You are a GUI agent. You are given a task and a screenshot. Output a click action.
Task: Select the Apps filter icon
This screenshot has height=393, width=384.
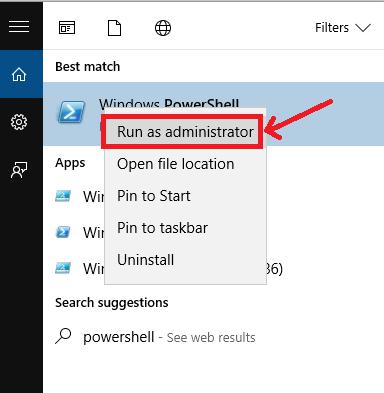point(67,28)
